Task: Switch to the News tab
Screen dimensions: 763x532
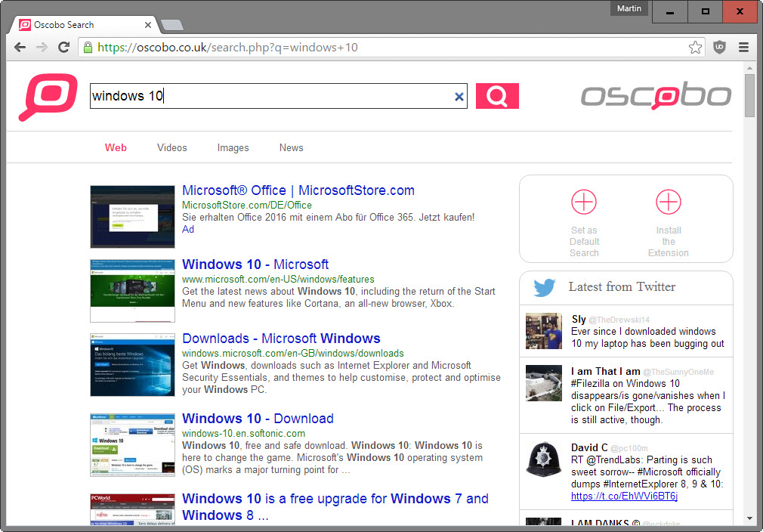Action: (291, 147)
